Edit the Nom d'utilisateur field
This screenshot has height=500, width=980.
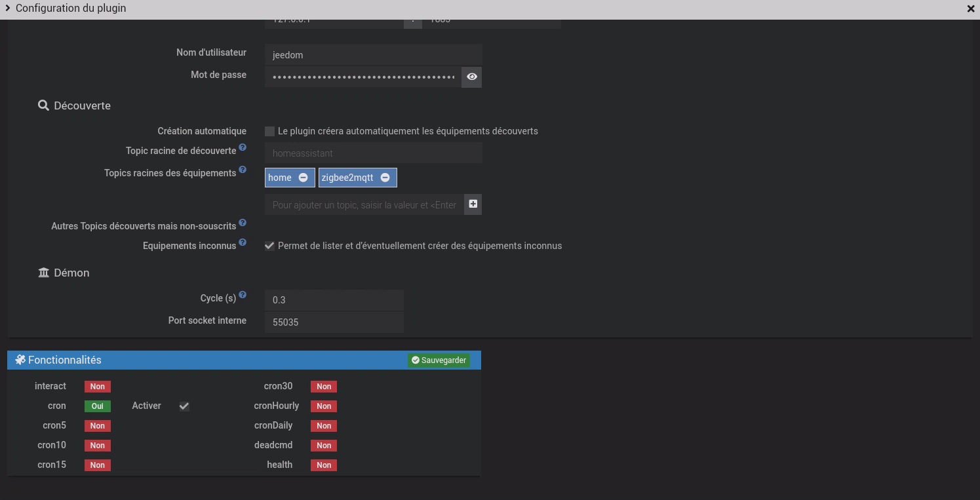click(374, 55)
